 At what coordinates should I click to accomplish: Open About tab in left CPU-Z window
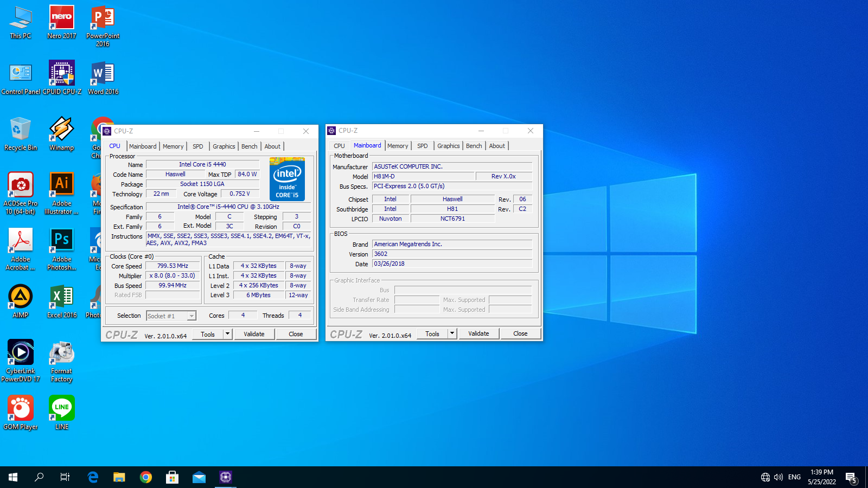coord(273,146)
